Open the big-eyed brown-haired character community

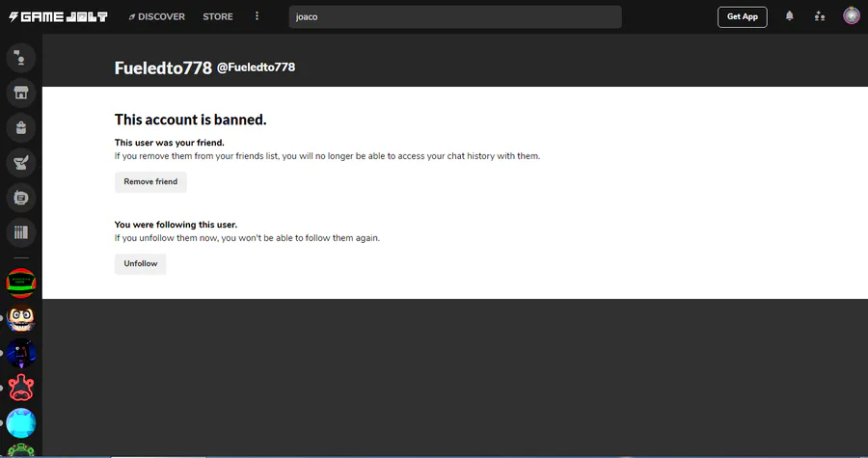pyautogui.click(x=21, y=318)
